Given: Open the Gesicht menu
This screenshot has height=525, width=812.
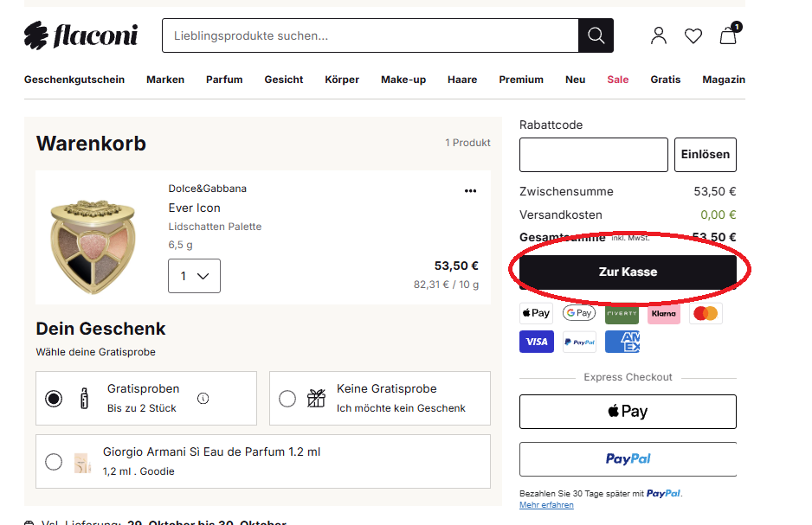Looking at the screenshot, I should (284, 80).
